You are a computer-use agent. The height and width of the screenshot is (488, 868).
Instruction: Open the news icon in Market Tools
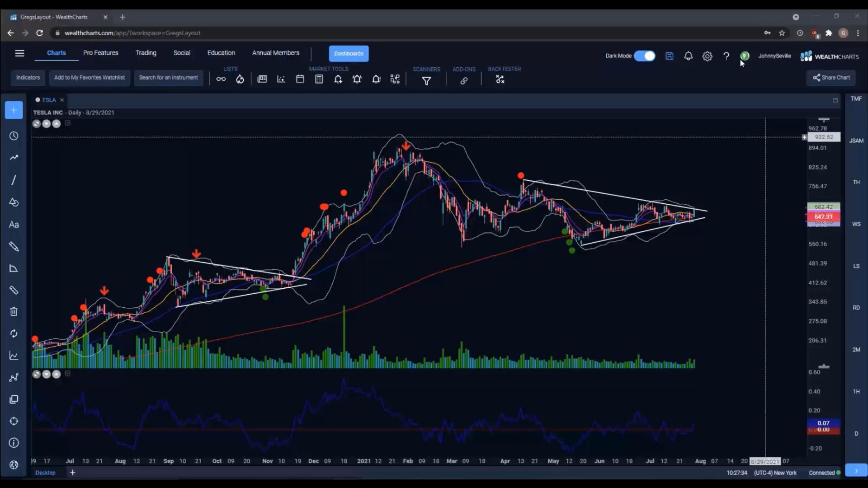click(x=262, y=79)
